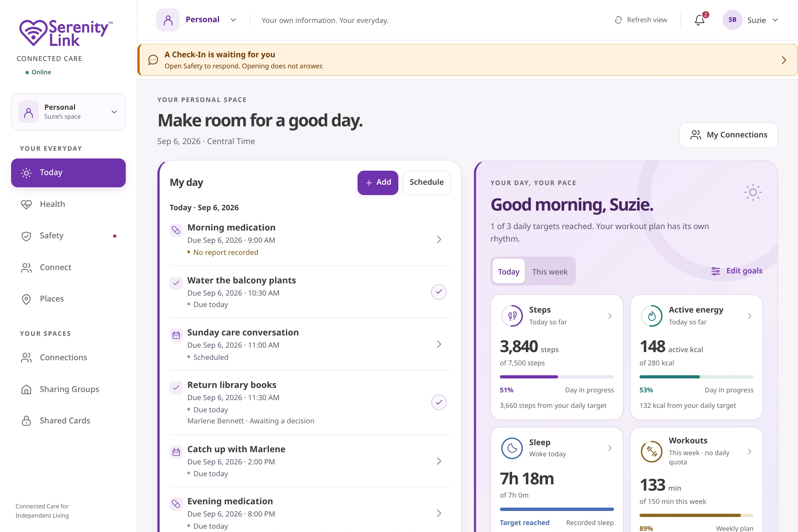Click the Personal person icon in header

[x=168, y=20]
